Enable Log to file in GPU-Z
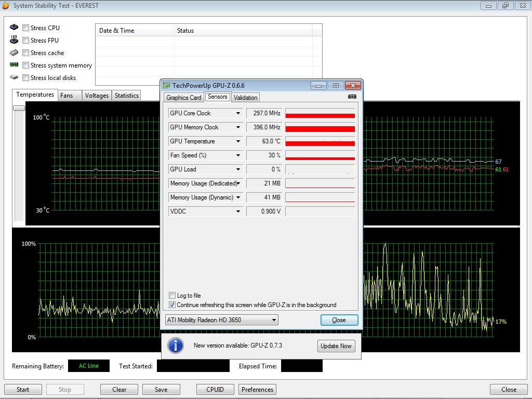532x399 pixels. pyautogui.click(x=172, y=296)
